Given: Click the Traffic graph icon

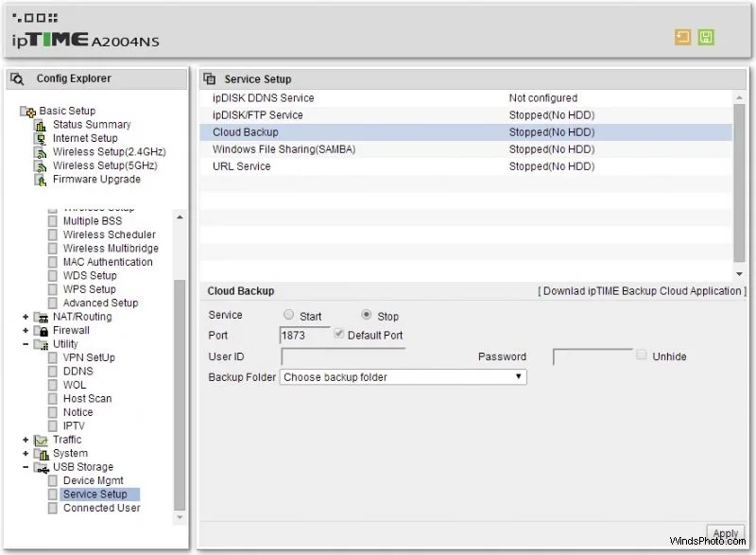Looking at the screenshot, I should tap(42, 441).
